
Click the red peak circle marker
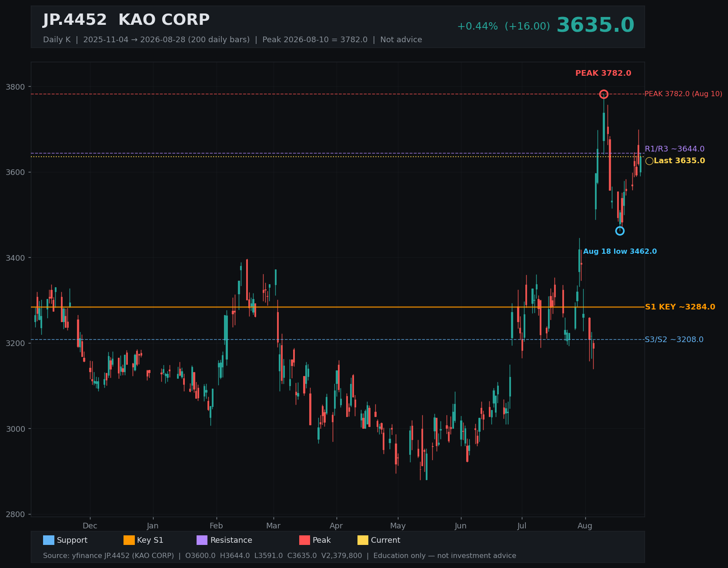coord(604,94)
